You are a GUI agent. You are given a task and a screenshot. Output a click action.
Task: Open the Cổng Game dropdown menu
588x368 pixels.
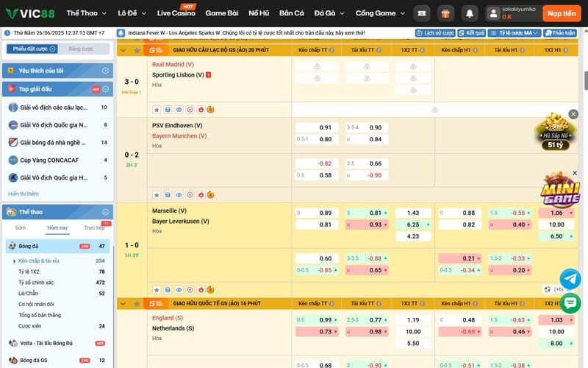pyautogui.click(x=380, y=13)
